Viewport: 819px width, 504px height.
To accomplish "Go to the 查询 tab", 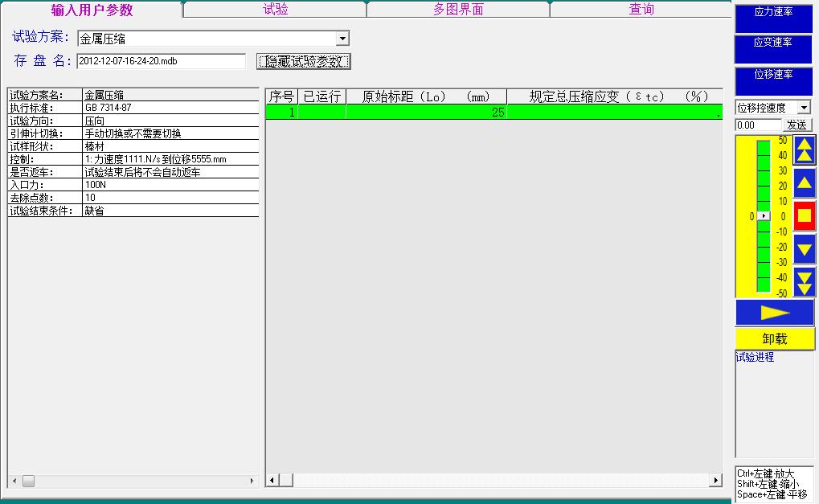I will (641, 10).
